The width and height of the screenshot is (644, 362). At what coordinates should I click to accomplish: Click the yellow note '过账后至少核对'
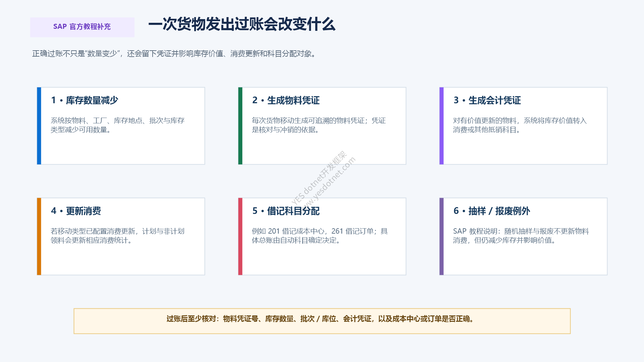tap(322, 321)
